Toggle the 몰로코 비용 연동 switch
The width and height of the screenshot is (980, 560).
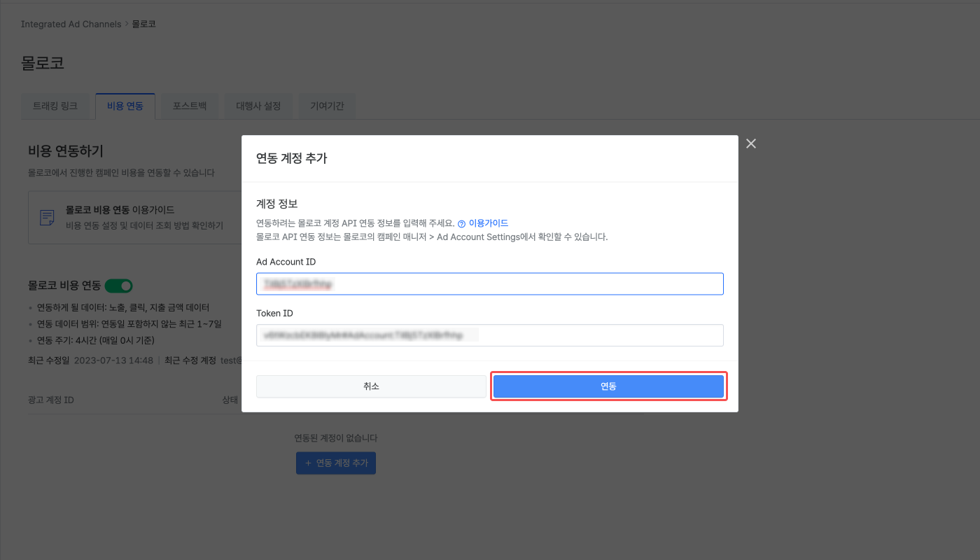[x=118, y=286]
